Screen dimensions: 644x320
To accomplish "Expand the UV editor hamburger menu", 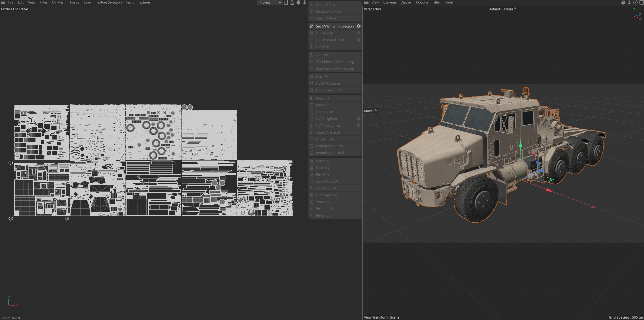I will (3, 2).
